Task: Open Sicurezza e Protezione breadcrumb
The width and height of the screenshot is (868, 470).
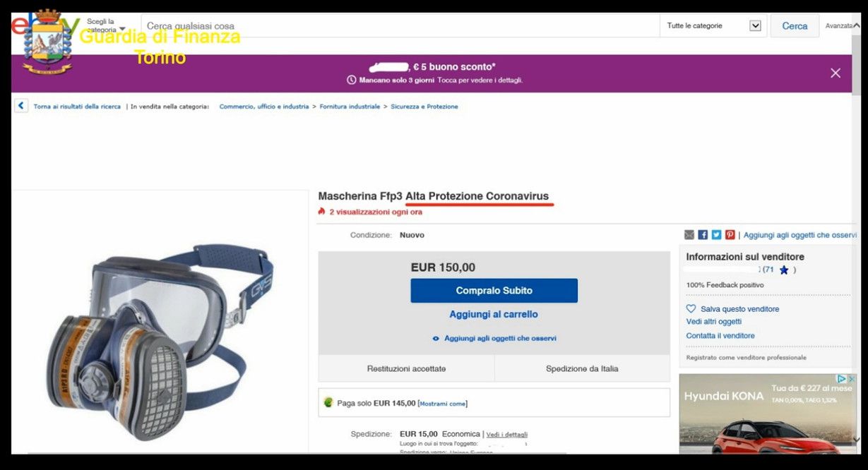Action: point(424,107)
